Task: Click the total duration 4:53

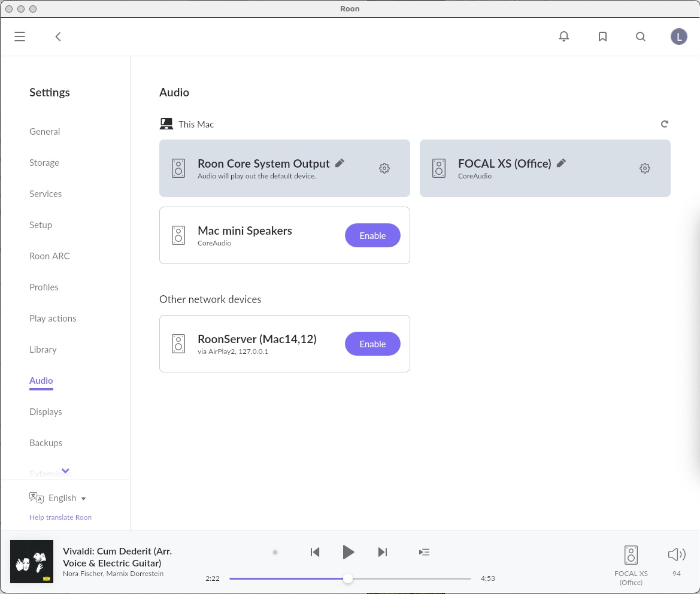Action: click(x=487, y=578)
